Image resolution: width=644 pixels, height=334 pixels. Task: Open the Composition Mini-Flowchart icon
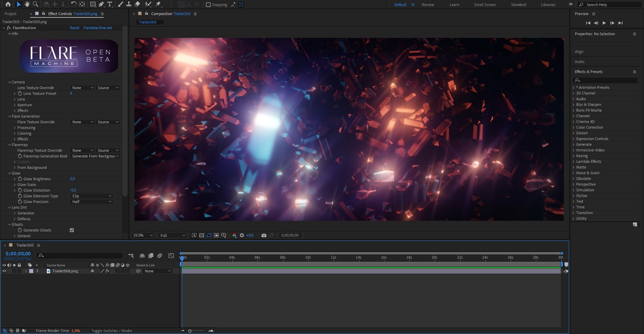click(131, 256)
